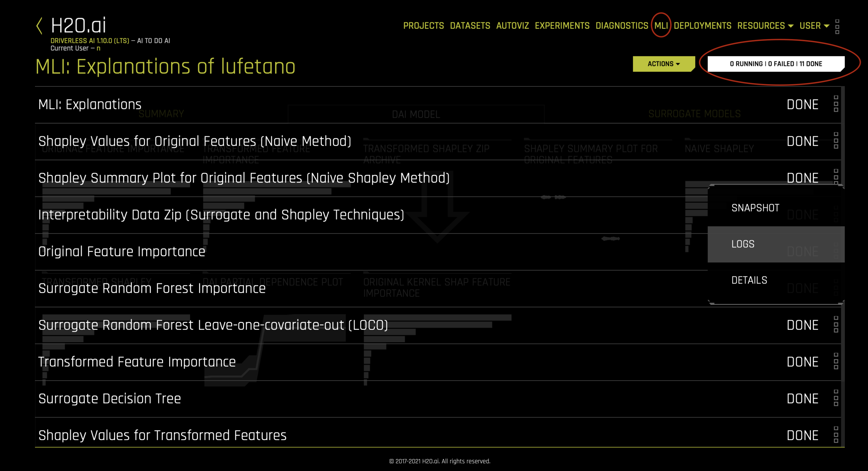Screen dimensions: 868x471
Task: Open three-dot menu for MLI: Explanations row
Action: 836,104
